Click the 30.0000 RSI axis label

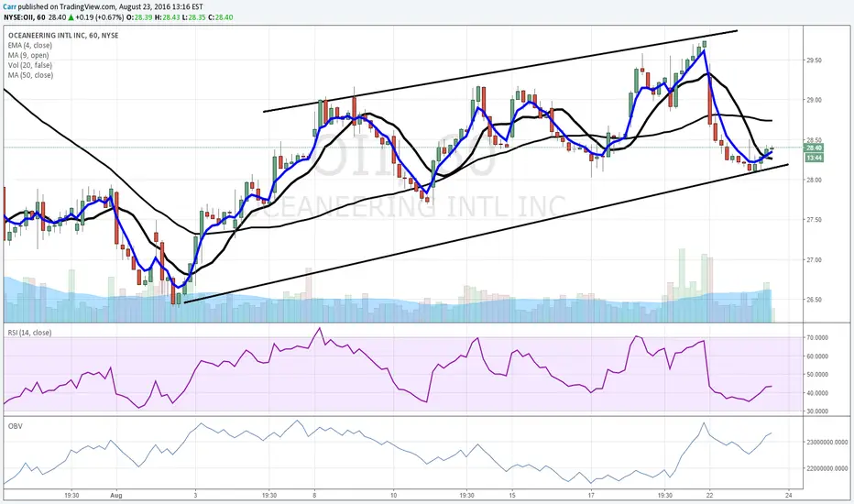817,411
